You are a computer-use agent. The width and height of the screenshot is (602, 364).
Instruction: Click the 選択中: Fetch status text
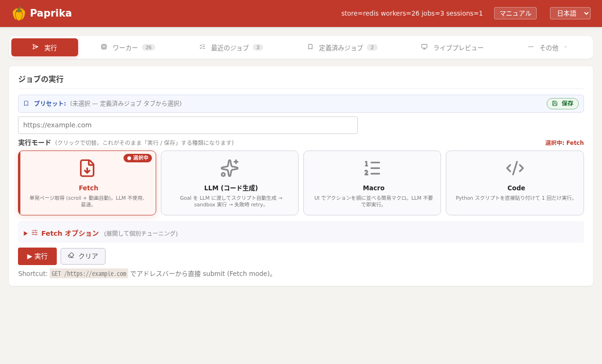[564, 143]
